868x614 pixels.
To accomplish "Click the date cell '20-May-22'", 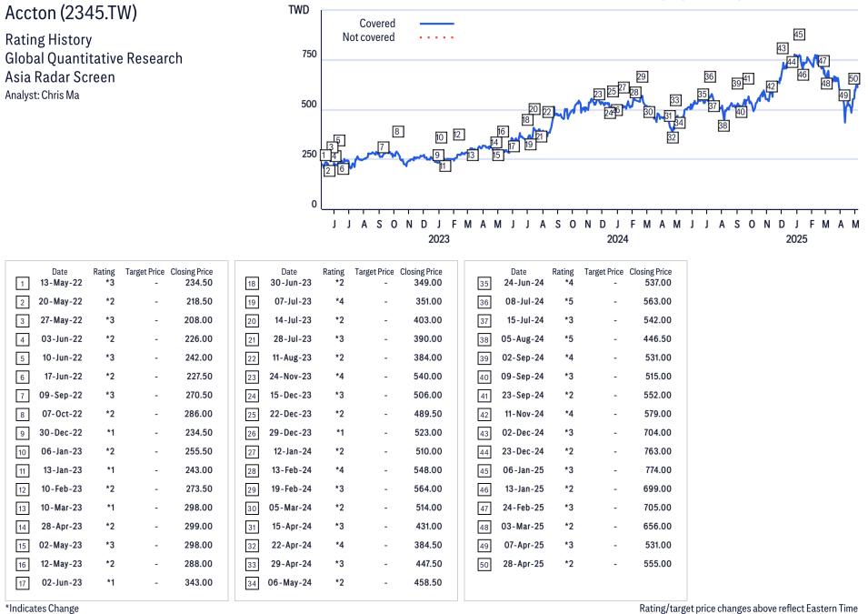I will [60, 301].
